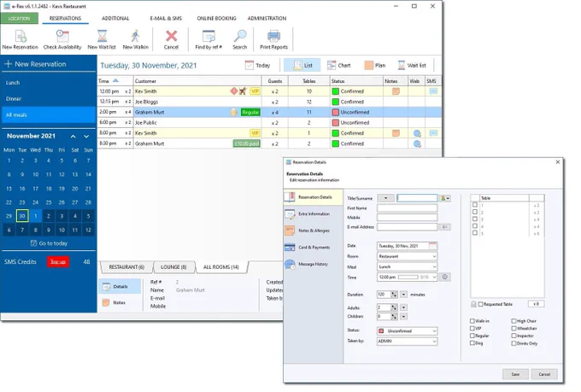The width and height of the screenshot is (581, 392).
Task: Go to next month in calendar
Action: [x=86, y=137]
